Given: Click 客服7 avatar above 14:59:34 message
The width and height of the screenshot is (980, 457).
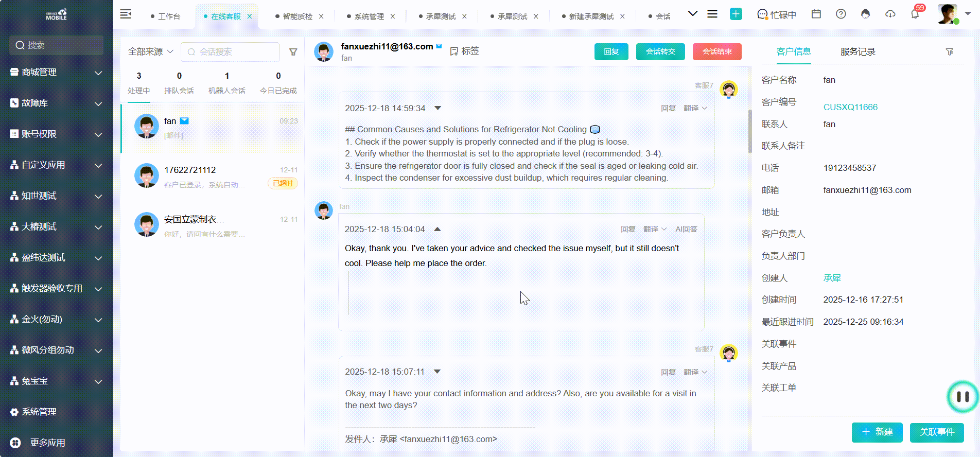Looking at the screenshot, I should tap(729, 90).
